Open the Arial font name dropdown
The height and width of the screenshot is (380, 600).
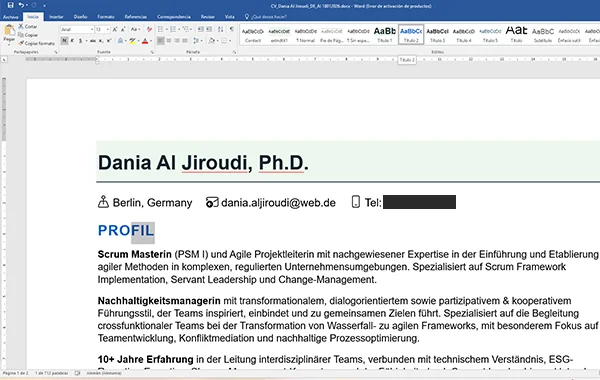pos(92,29)
